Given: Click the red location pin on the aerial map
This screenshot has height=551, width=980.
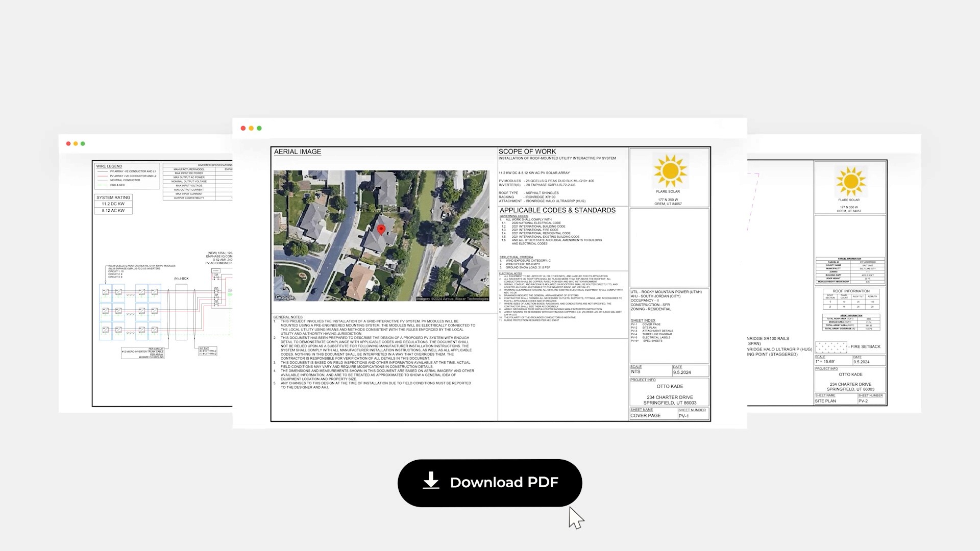Looking at the screenshot, I should (381, 230).
